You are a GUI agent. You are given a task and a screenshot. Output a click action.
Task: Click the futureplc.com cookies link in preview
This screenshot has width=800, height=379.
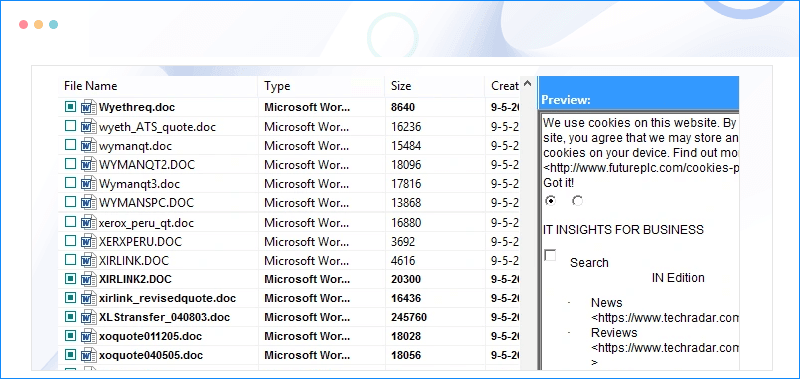pos(641,167)
